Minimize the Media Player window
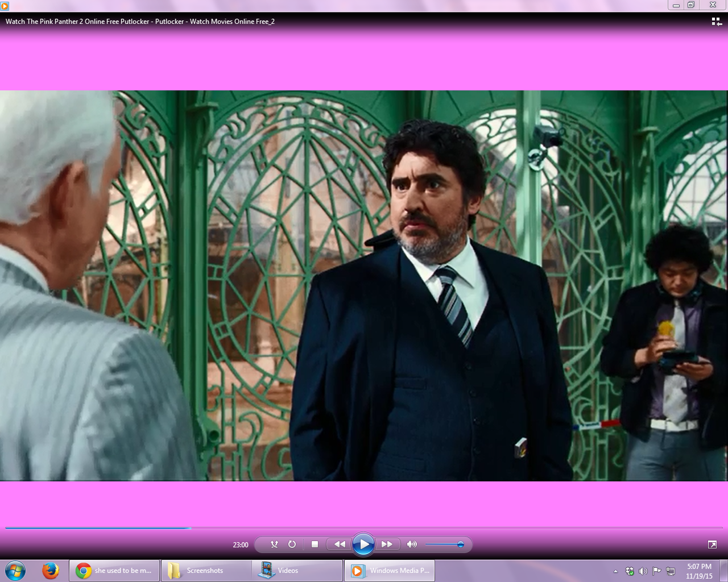The height and width of the screenshot is (582, 728). [x=676, y=5]
